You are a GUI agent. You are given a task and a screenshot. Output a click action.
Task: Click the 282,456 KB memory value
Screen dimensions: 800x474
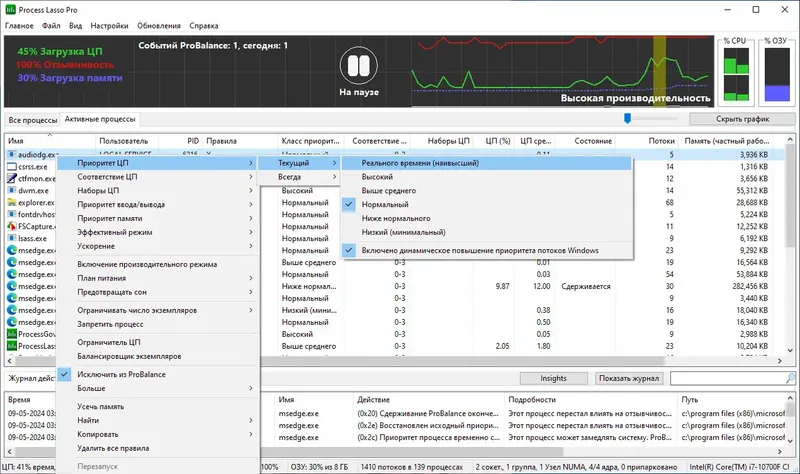tap(750, 286)
